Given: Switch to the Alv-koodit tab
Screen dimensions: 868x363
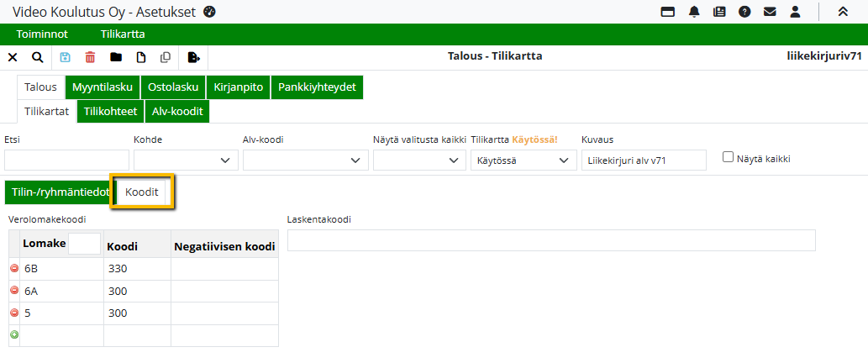Looking at the screenshot, I should 177,111.
